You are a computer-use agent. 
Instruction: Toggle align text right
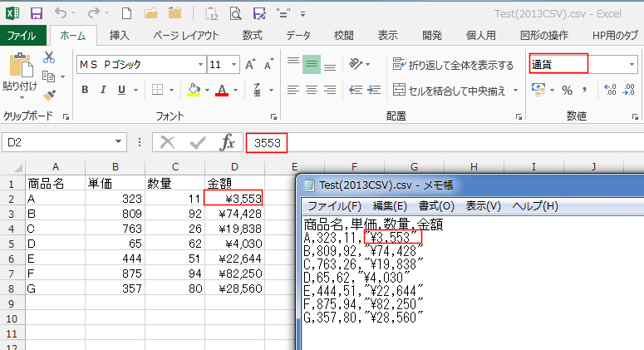[330, 90]
